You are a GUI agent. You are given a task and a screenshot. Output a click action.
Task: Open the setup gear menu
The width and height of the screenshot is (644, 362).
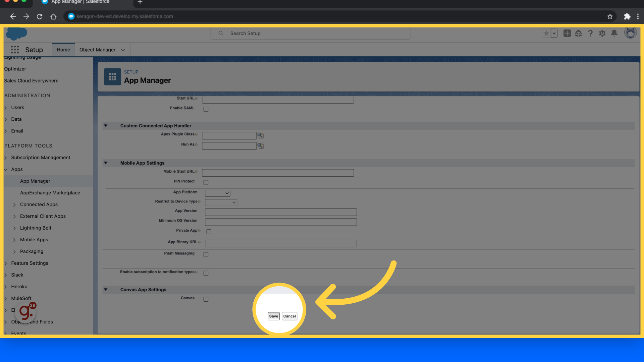click(x=602, y=33)
